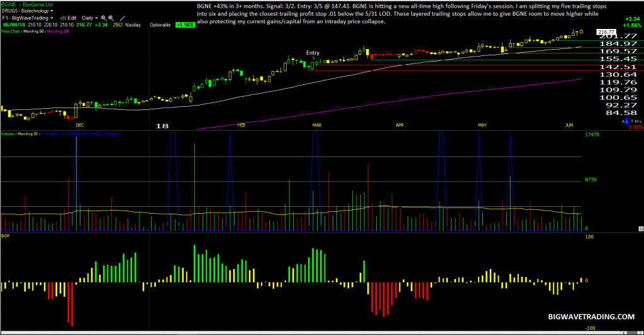Image resolution: width=644 pixels, height=335 pixels.
Task: Click the zoom out magnifier icon
Action: point(111,18)
